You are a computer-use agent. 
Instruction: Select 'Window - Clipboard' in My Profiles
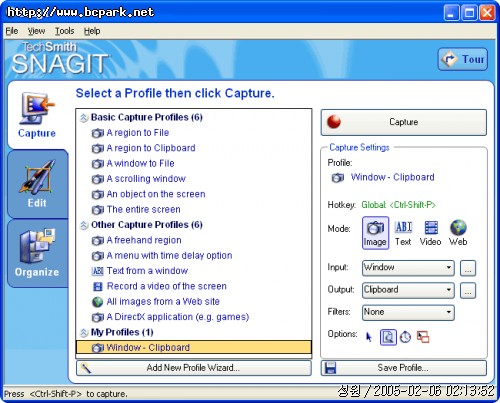point(194,347)
